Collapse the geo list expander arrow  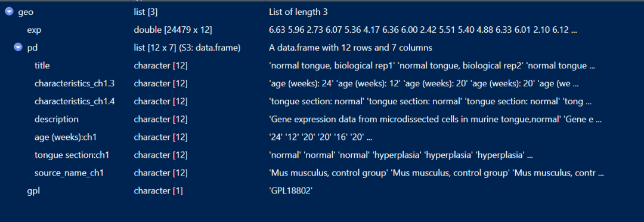[x=9, y=12]
